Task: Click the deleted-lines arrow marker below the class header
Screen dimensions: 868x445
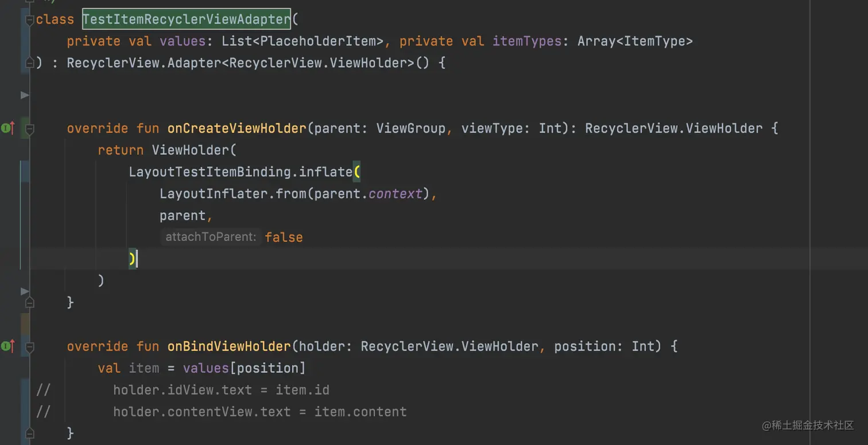Action: tap(25, 95)
